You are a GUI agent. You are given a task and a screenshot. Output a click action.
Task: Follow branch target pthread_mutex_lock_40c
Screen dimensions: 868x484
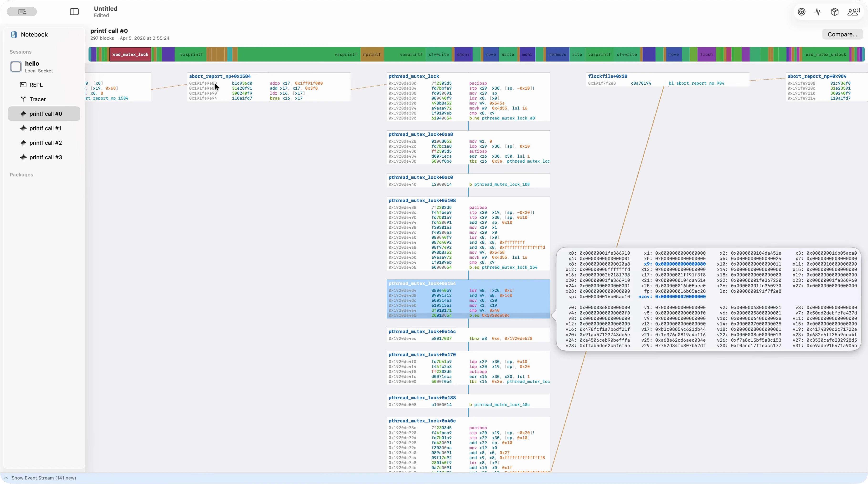click(502, 405)
